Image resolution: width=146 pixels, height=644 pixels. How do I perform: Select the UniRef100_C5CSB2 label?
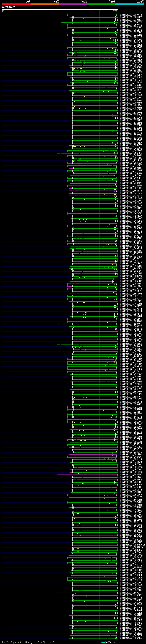point(131,58)
